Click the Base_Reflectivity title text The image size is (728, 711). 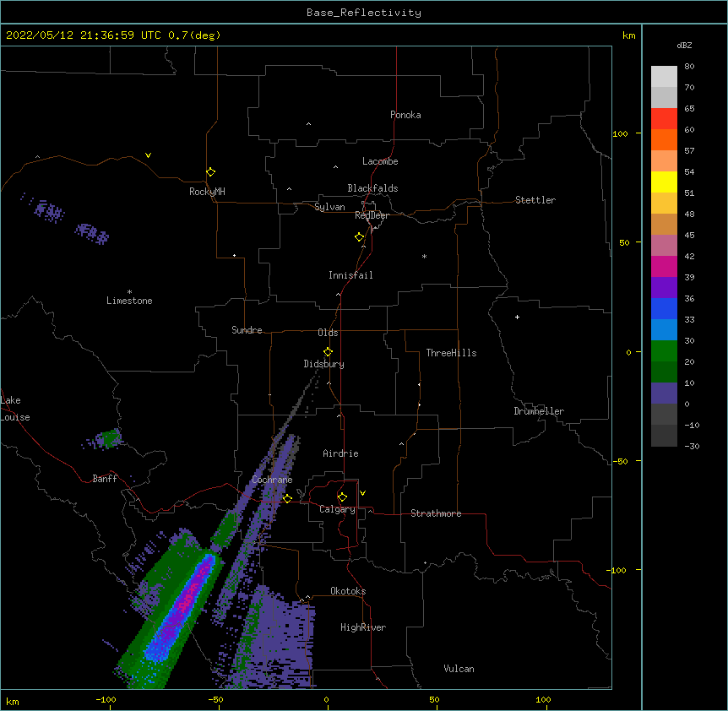364,13
